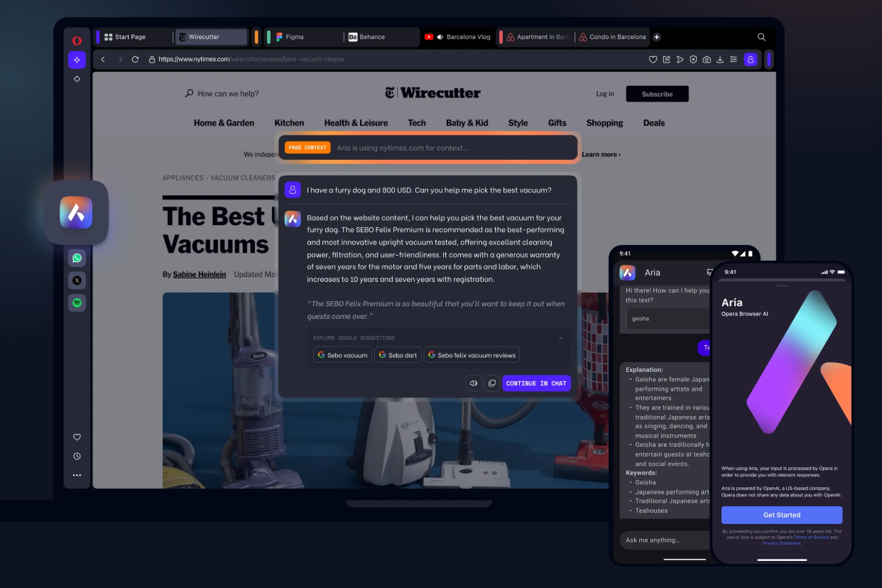This screenshot has height=588, width=882.
Task: Click the send/flow arrow icon in address bar
Action: [680, 60]
